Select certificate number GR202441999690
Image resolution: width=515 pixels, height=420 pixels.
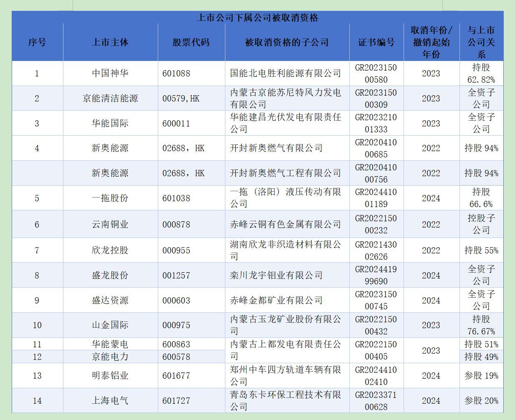click(x=376, y=275)
